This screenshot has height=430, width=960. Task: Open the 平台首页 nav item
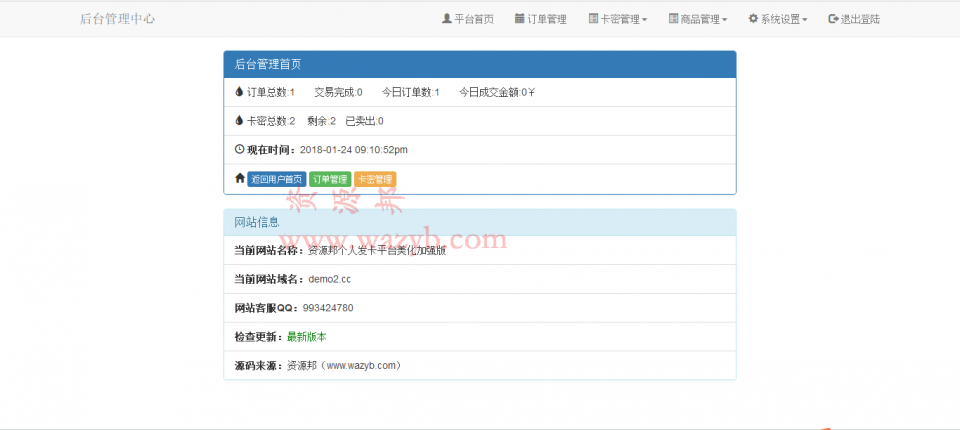coord(468,19)
